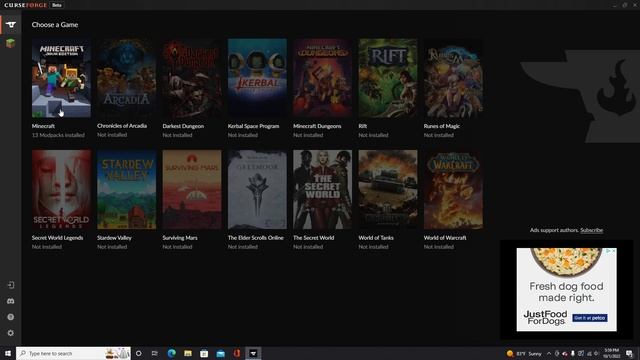Click "13 Modpacks Installed" status text
Viewport: 640px width, 360px height.
coord(58,135)
